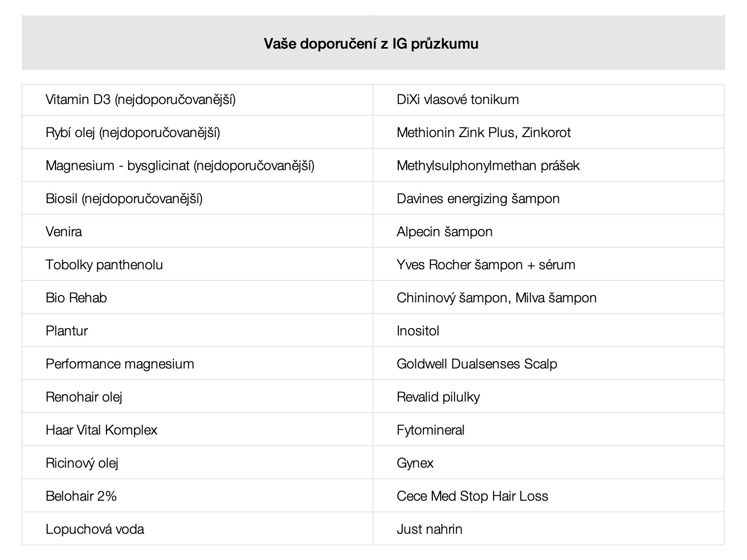
Task: Click the 'Methylsulphonylmethan prášek' entry
Action: pyautogui.click(x=488, y=166)
